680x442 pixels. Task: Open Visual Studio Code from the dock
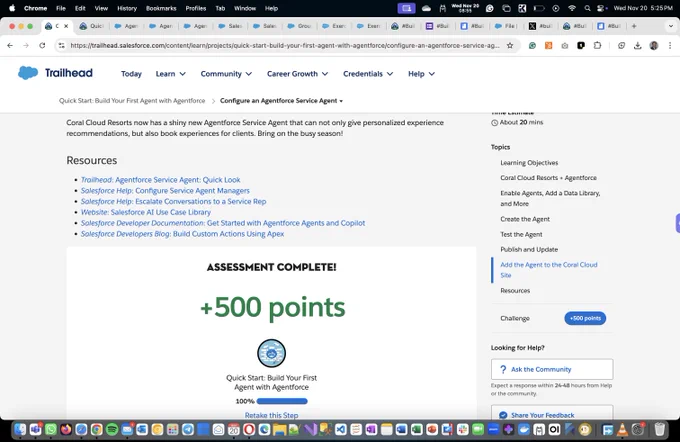pyautogui.click(x=341, y=429)
